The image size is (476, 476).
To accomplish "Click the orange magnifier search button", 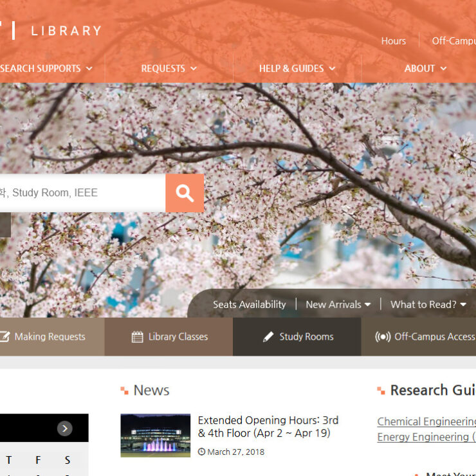I will [x=185, y=193].
